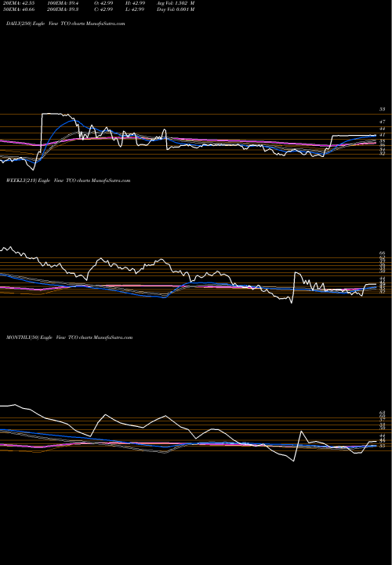The height and width of the screenshot is (565, 392).
Task: Click the Day Vol: 0.001 M text
Action: pyautogui.click(x=176, y=9)
